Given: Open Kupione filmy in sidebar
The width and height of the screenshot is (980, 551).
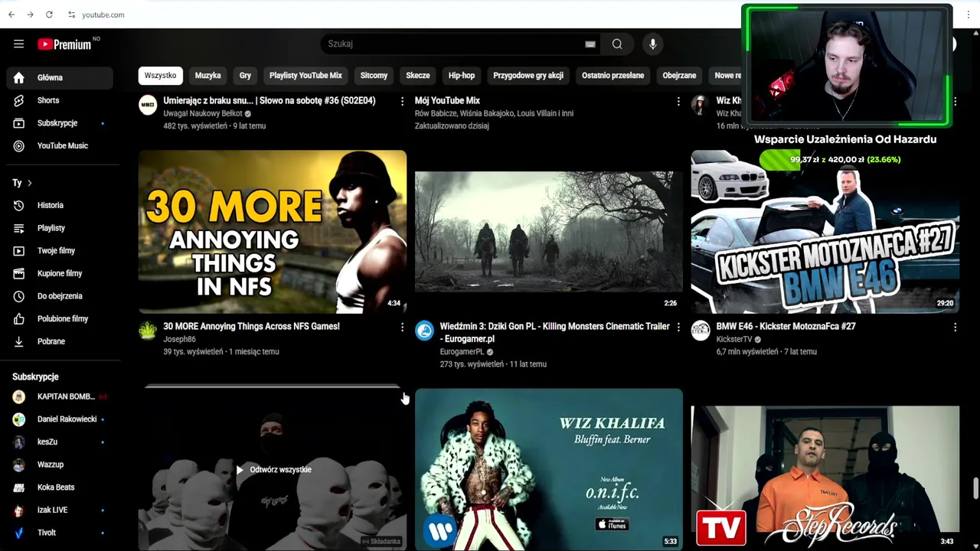Looking at the screenshot, I should click(x=60, y=273).
